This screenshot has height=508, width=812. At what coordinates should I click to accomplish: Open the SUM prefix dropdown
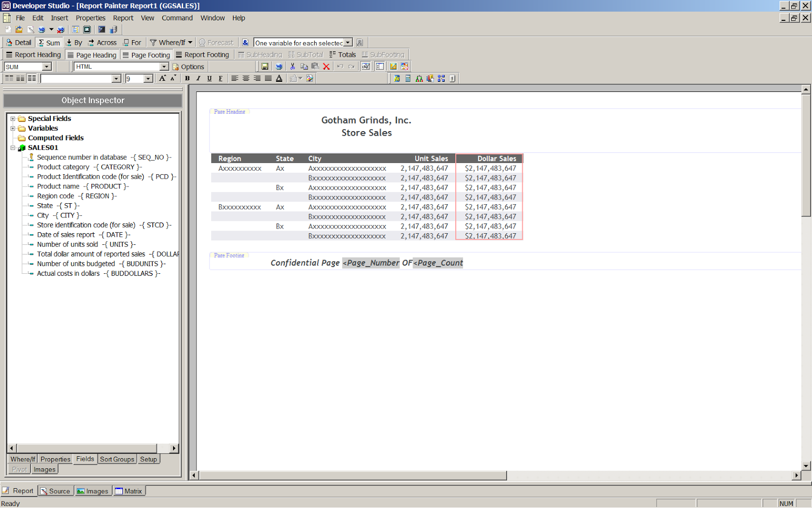point(47,67)
